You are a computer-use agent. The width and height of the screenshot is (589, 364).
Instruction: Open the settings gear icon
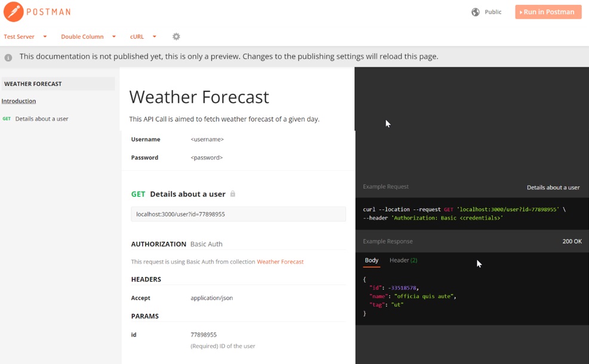(x=176, y=36)
